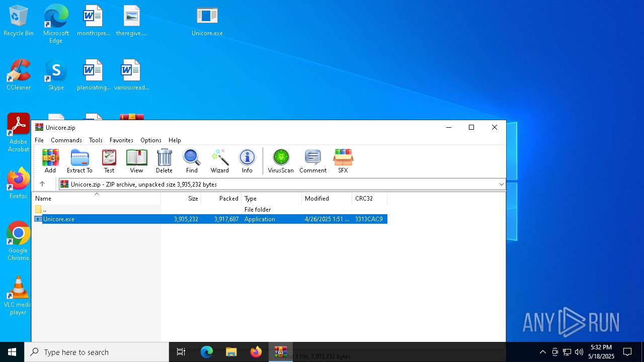Open the Commands menu
Screen dimensions: 644x362
pos(66,140)
